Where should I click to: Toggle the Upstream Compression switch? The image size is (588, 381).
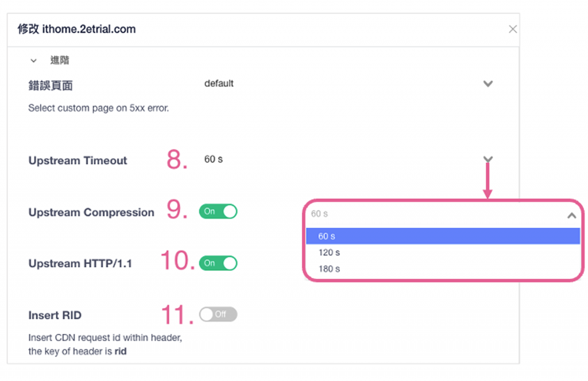pyautogui.click(x=218, y=211)
